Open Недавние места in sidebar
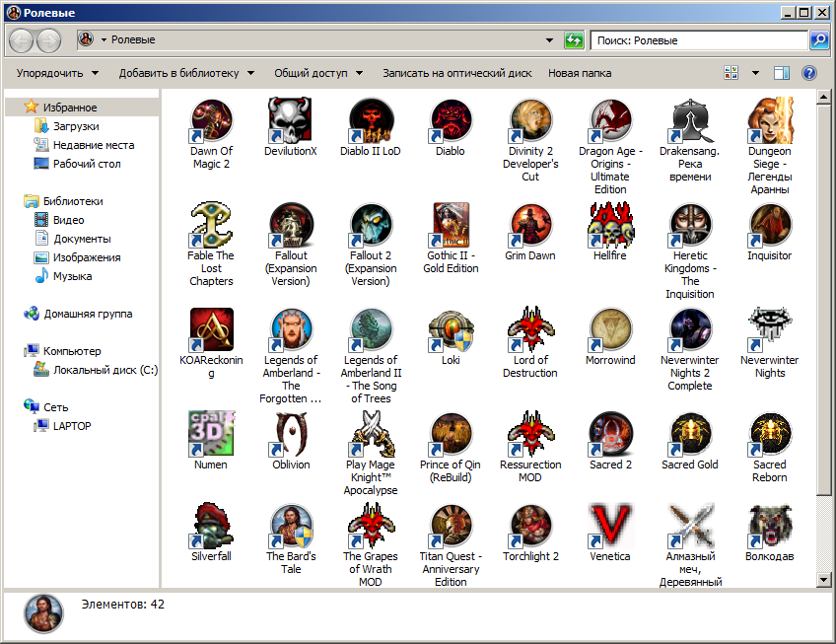Screen dimensions: 836x644 pyautogui.click(x=94, y=145)
